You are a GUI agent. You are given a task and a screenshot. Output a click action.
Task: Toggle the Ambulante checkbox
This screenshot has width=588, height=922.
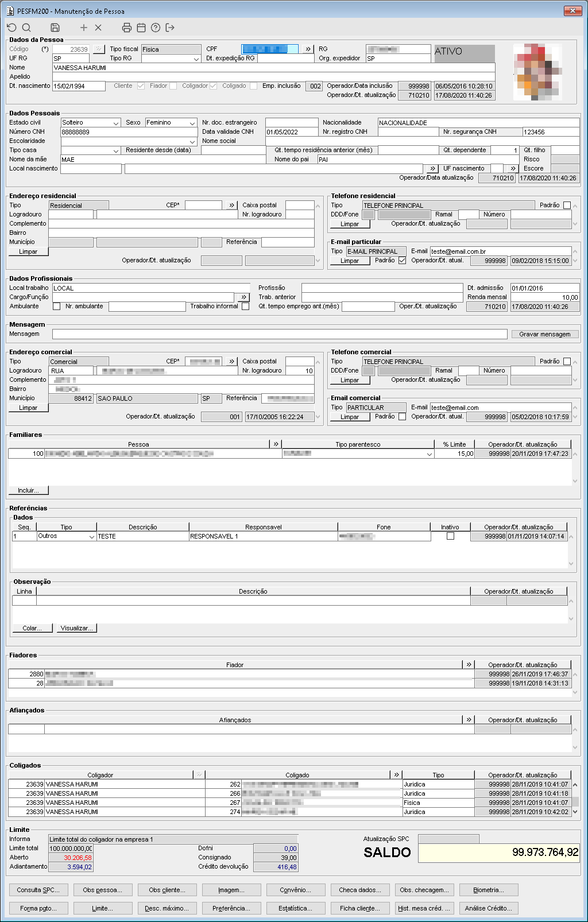coord(56,307)
